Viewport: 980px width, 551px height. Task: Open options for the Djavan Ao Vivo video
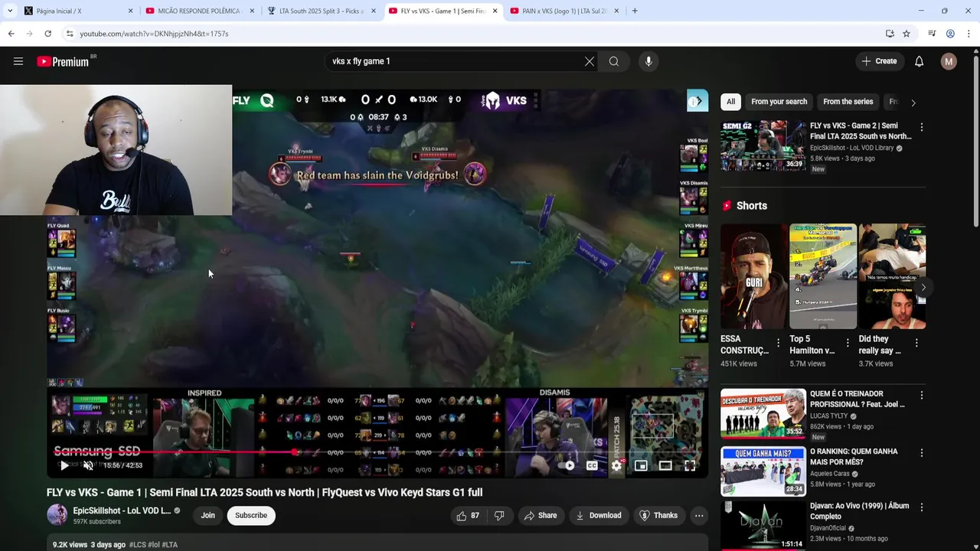tap(921, 507)
